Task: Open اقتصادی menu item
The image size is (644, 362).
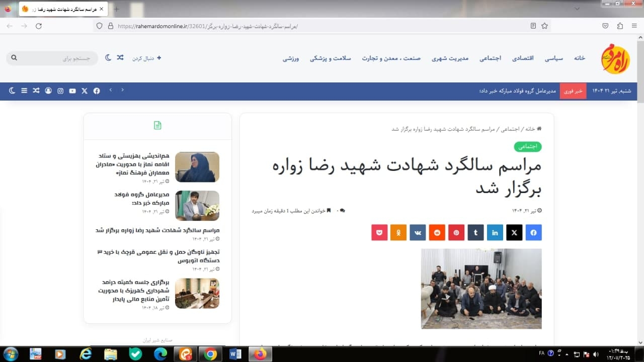Action: tap(523, 58)
